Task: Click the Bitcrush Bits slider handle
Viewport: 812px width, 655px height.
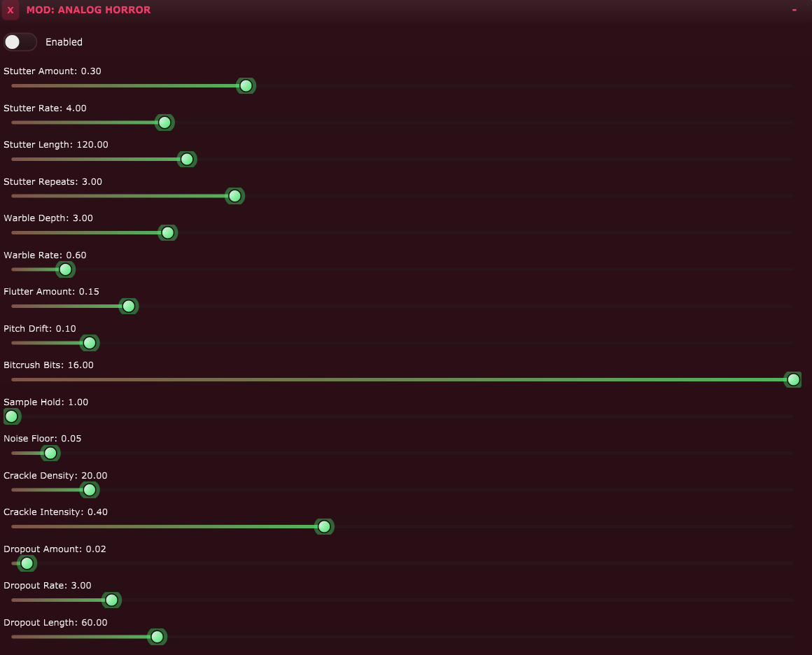Action: point(793,379)
